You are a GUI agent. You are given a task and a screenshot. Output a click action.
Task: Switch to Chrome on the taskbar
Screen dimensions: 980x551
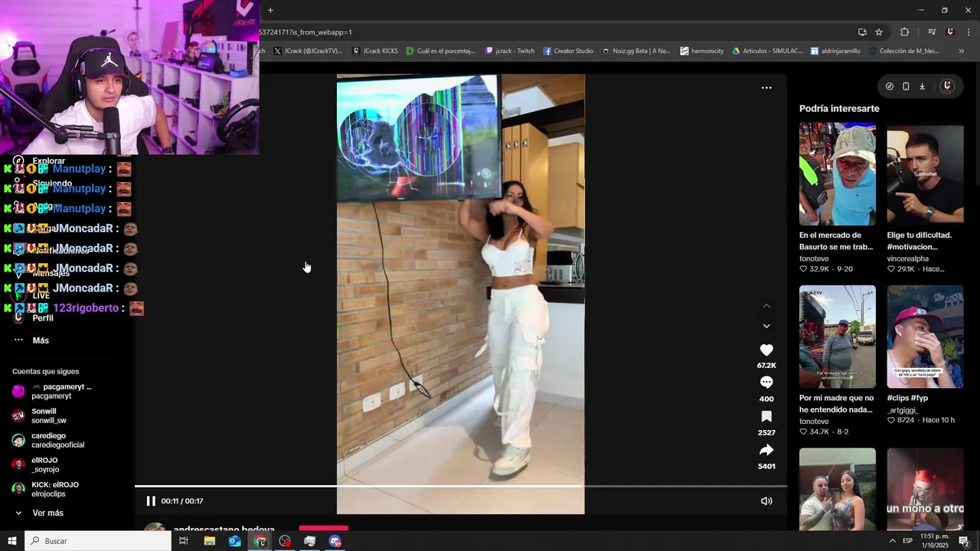pyautogui.click(x=260, y=541)
